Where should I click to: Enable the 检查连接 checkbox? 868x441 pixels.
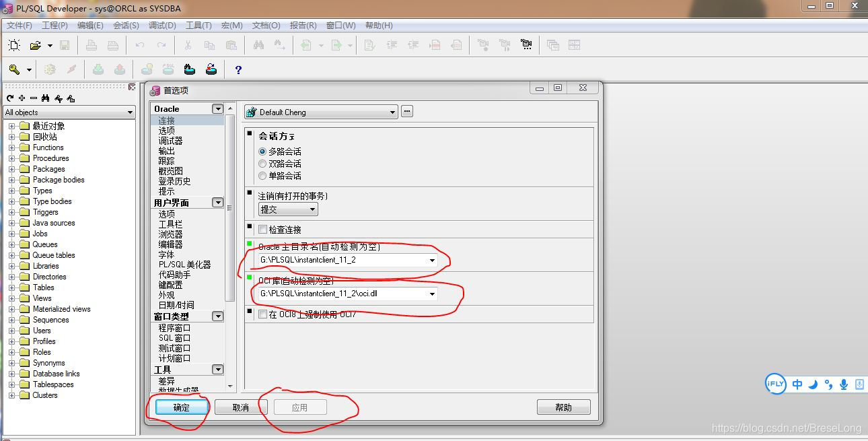pos(262,228)
